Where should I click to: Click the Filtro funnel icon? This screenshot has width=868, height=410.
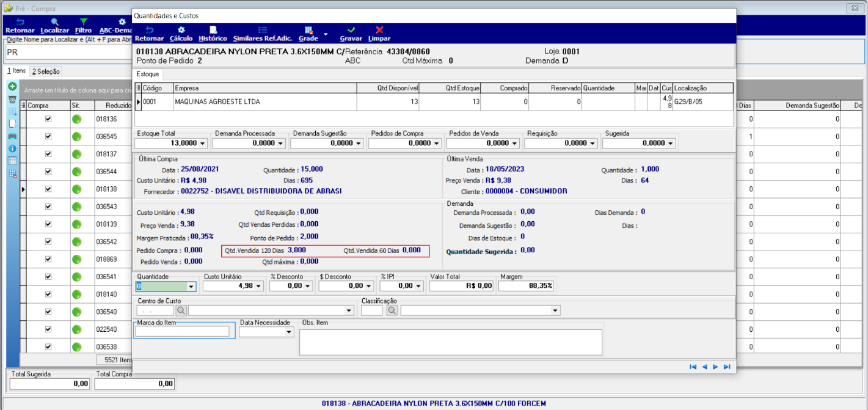84,22
